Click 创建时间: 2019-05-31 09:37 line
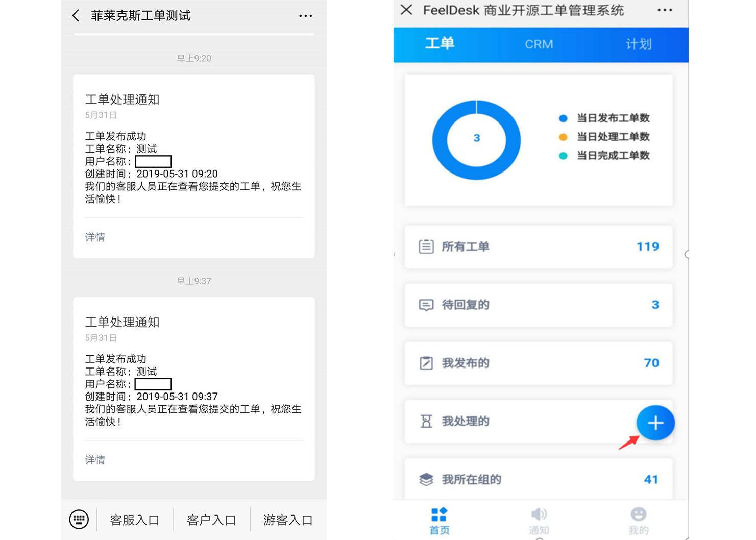 tap(152, 397)
